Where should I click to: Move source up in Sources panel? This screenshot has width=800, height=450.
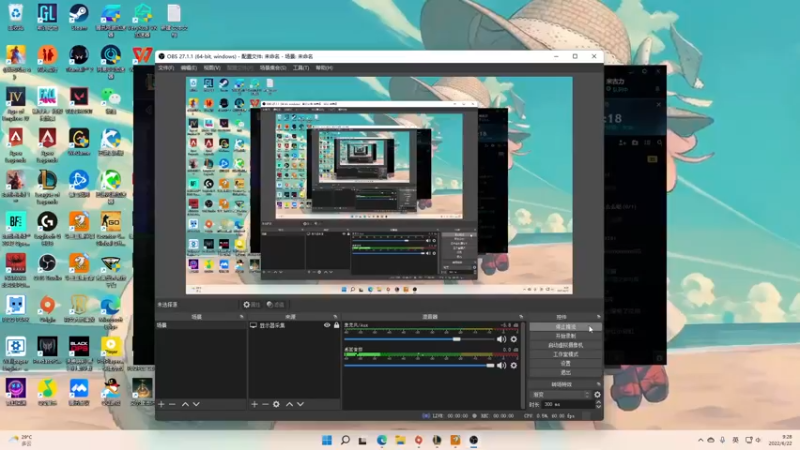pos(289,404)
